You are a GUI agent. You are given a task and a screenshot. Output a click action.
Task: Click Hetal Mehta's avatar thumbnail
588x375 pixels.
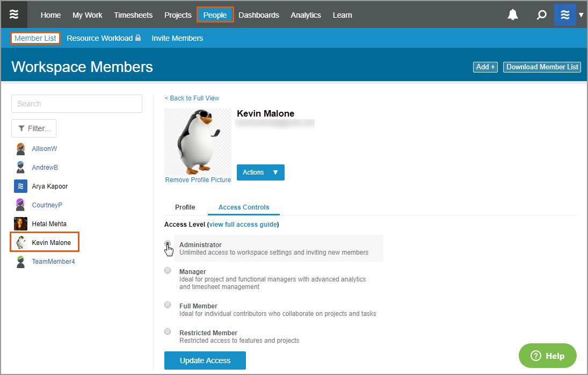coord(20,223)
